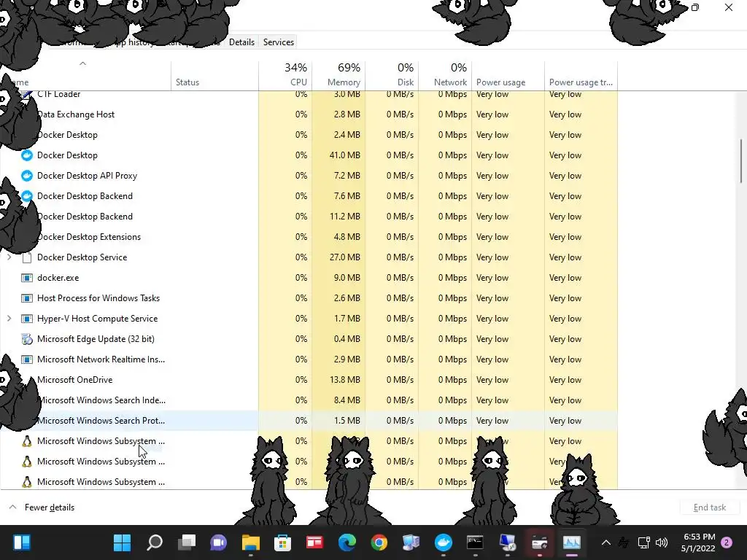The width and height of the screenshot is (747, 560).
Task: Sort by the Power usage column header
Action: click(508, 75)
